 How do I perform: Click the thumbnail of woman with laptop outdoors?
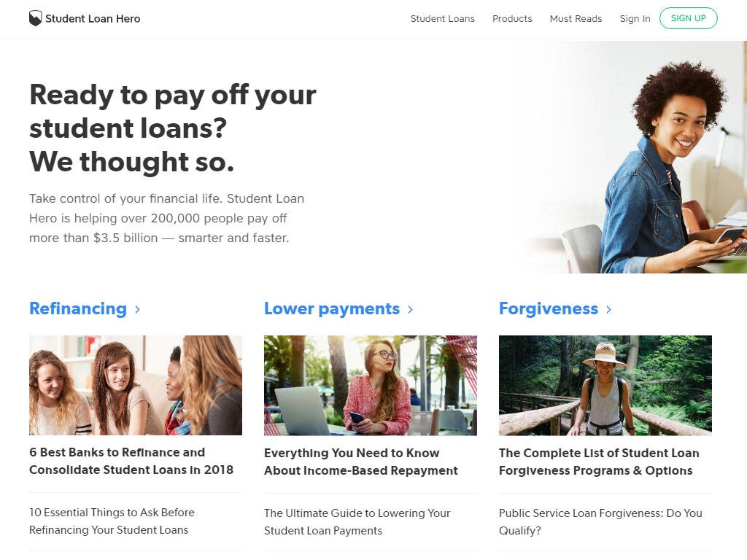click(x=371, y=385)
